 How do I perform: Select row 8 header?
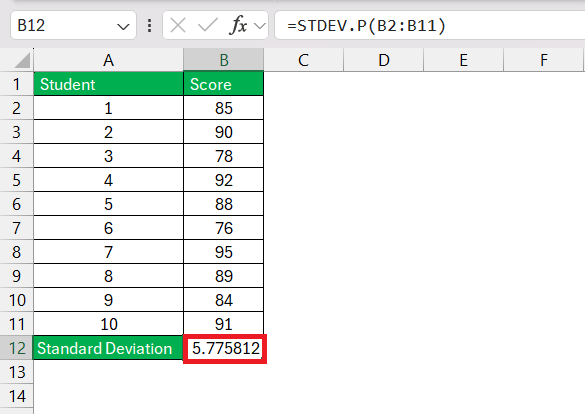pyautogui.click(x=16, y=252)
